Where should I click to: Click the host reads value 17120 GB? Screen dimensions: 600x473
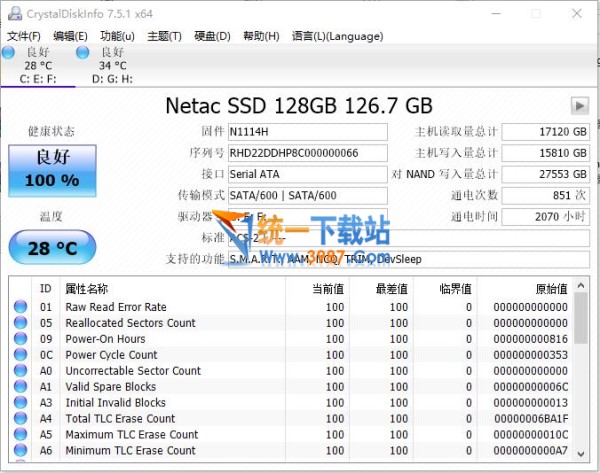pos(546,132)
